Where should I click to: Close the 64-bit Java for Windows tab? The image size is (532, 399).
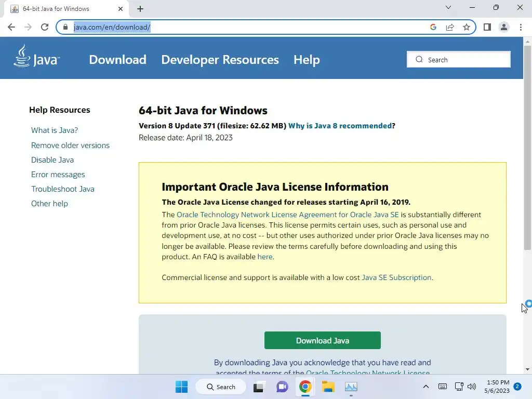click(121, 9)
